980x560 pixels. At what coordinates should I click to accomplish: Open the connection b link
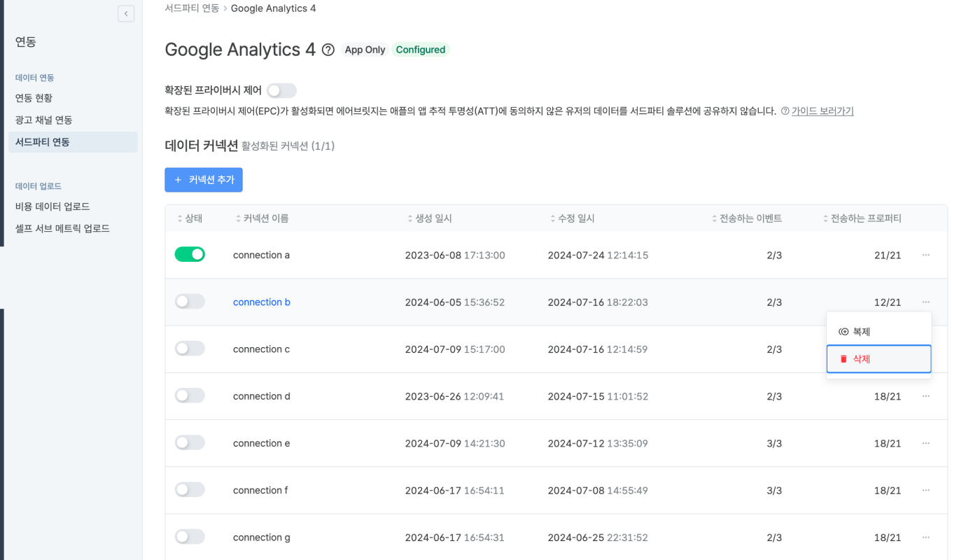(x=262, y=302)
